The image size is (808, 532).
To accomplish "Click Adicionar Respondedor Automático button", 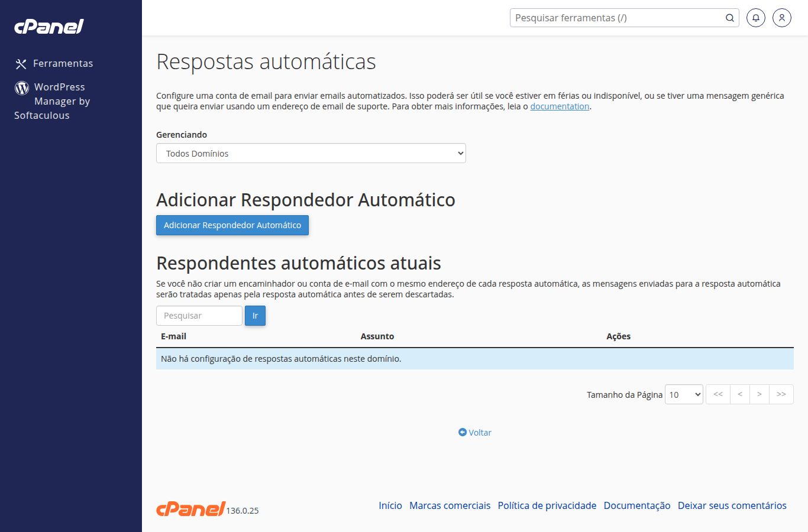I will [232, 225].
